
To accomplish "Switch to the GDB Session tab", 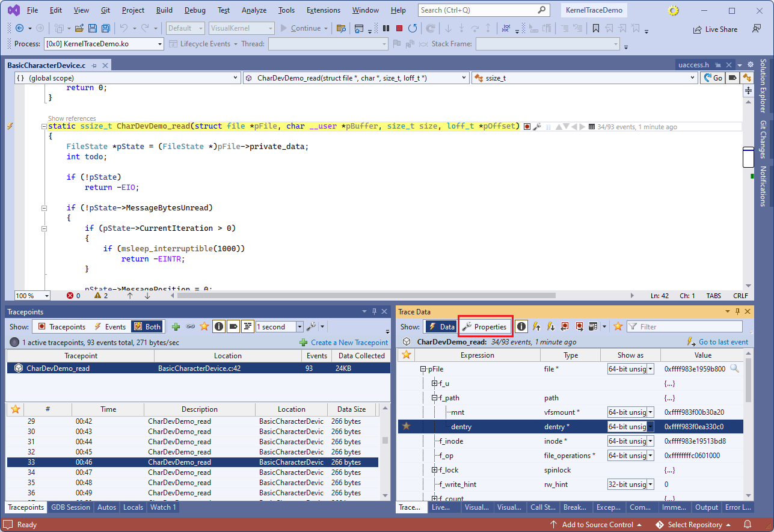I will coord(70,507).
